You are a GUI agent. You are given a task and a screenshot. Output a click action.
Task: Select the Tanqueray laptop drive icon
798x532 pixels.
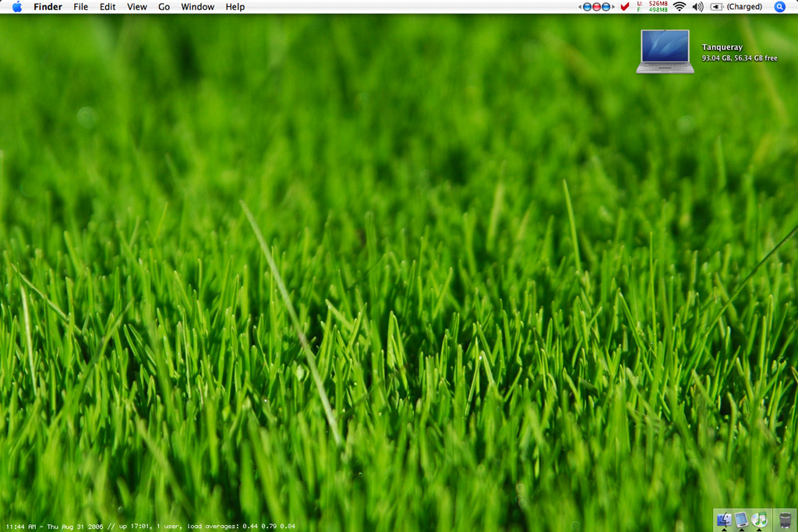pyautogui.click(x=666, y=51)
